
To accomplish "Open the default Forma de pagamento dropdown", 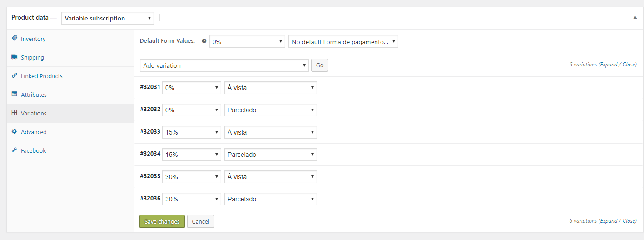I will [343, 42].
